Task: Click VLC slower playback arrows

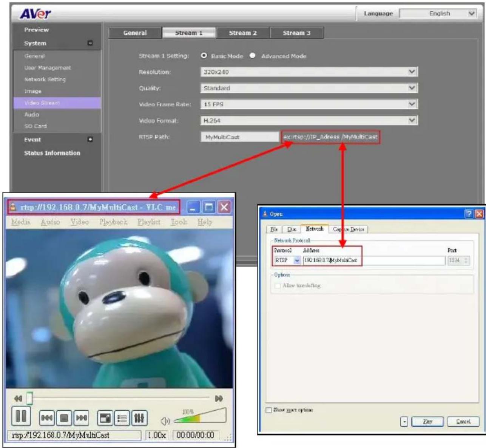Action: tap(18, 399)
